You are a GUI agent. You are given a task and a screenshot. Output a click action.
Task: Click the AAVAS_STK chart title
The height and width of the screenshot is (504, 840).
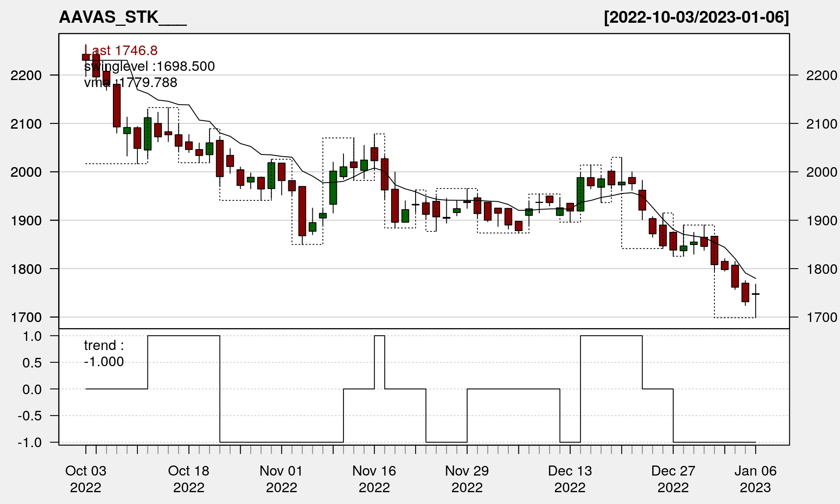(122, 17)
